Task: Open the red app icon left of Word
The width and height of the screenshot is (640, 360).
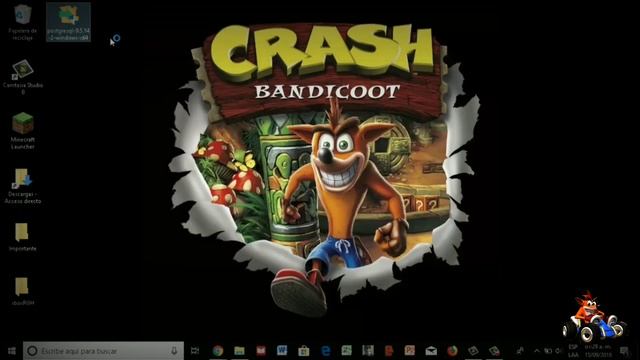Action: point(261,351)
